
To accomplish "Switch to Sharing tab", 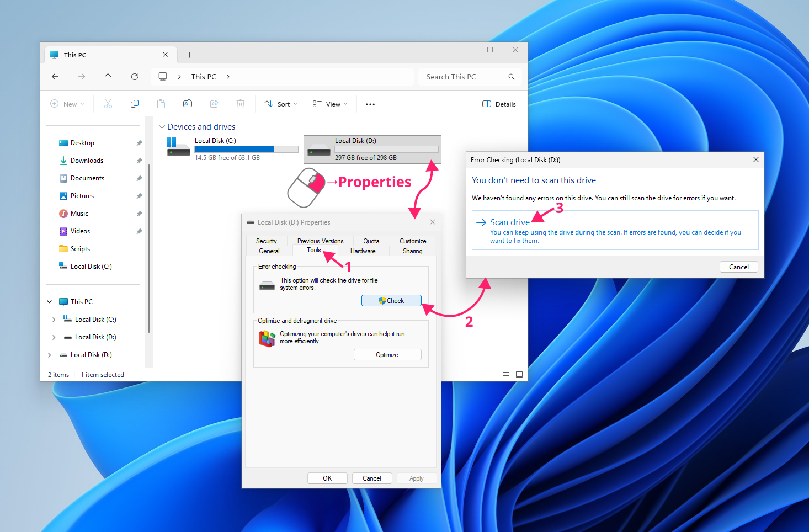I will [413, 251].
